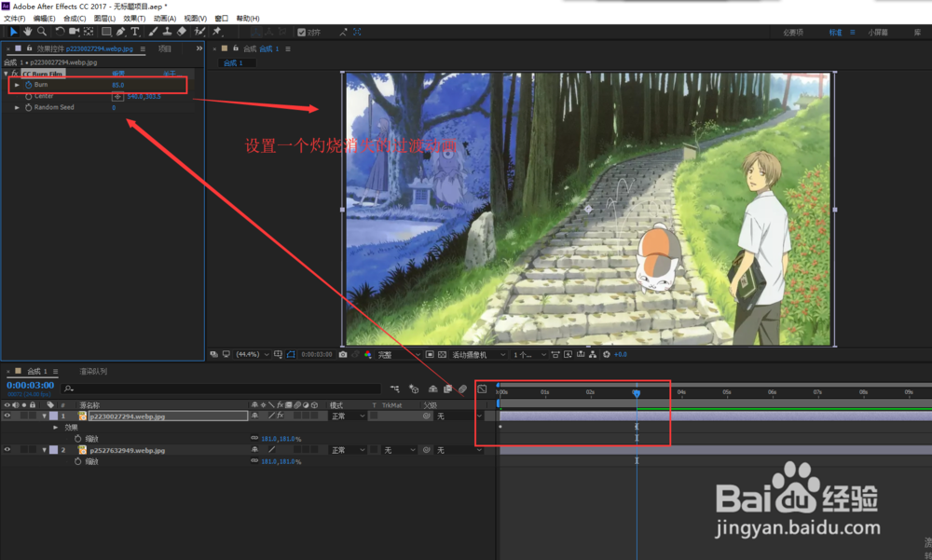
Task: Select the Roto Brush tool
Action: click(199, 32)
